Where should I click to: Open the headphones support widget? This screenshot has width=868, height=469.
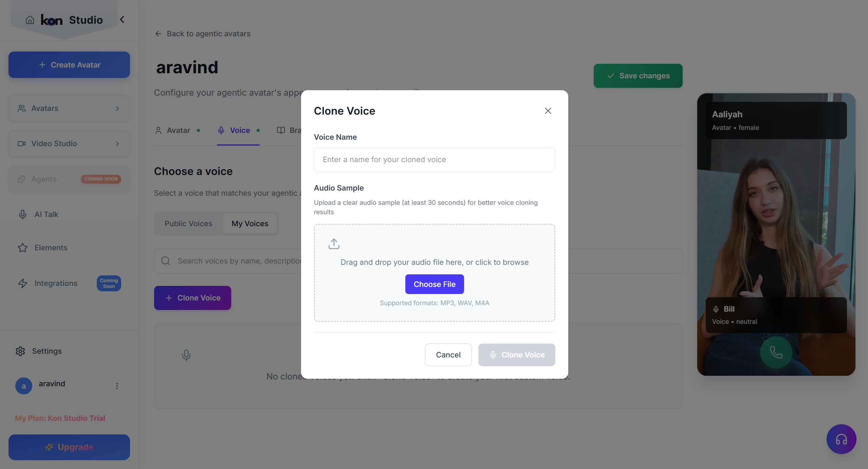click(x=841, y=439)
